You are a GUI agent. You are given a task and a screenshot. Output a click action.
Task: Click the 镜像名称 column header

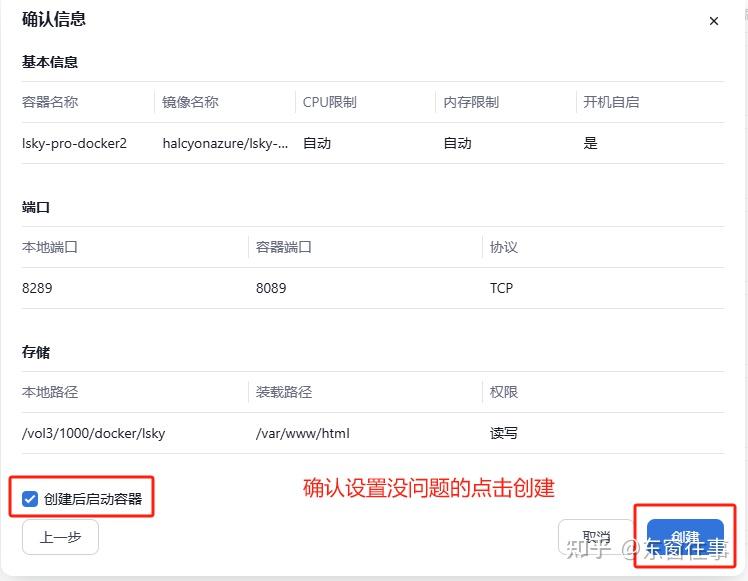coord(190,102)
